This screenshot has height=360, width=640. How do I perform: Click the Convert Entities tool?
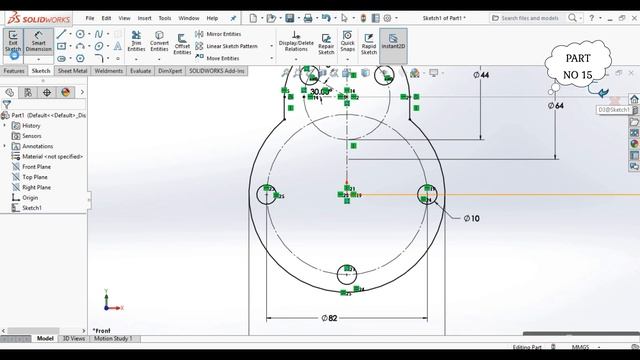coord(159,41)
